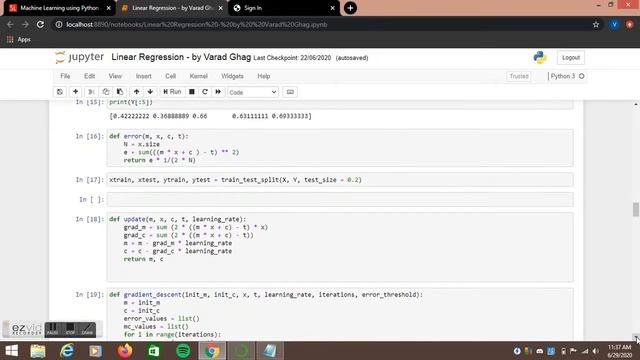Screen dimensions: 640x360
Task: Open the Kernel menu
Action: [x=199, y=76]
